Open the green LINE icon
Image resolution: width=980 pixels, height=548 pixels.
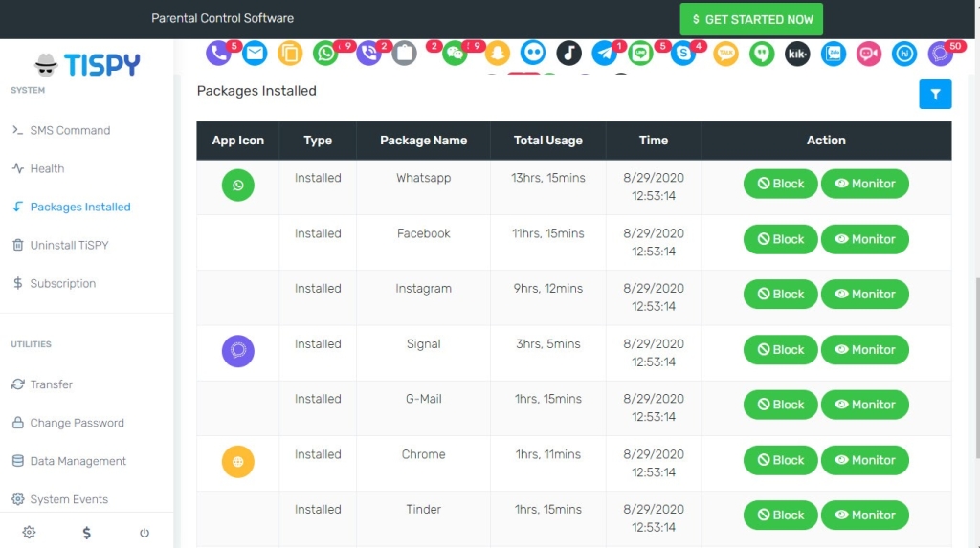coord(640,54)
